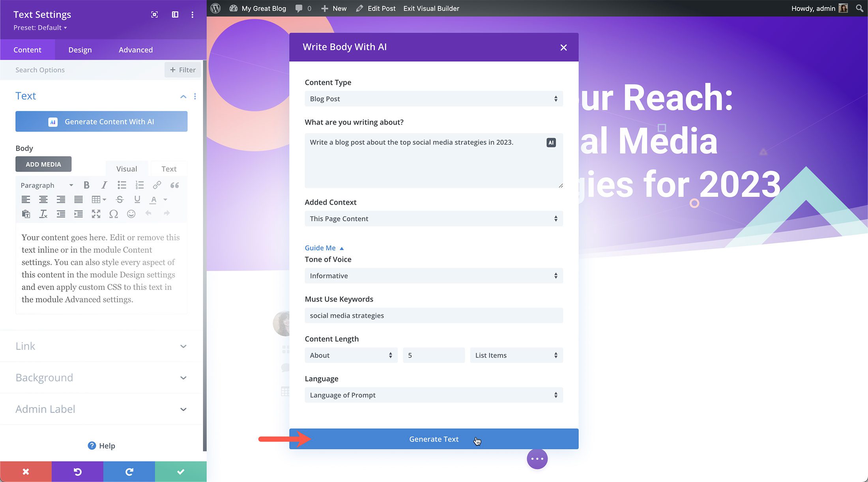
Task: Toggle Visual editor mode
Action: (x=127, y=168)
